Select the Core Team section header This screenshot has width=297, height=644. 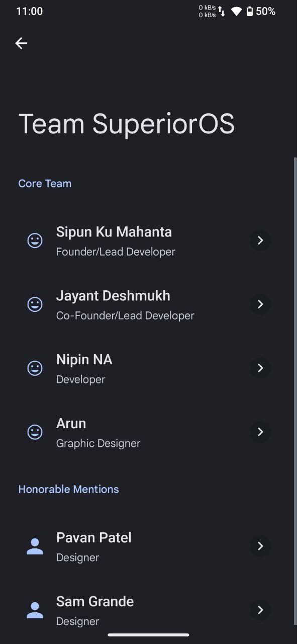[45, 184]
